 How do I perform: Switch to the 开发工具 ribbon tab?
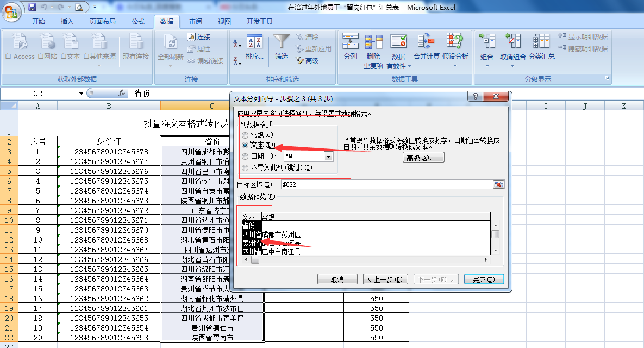click(260, 21)
